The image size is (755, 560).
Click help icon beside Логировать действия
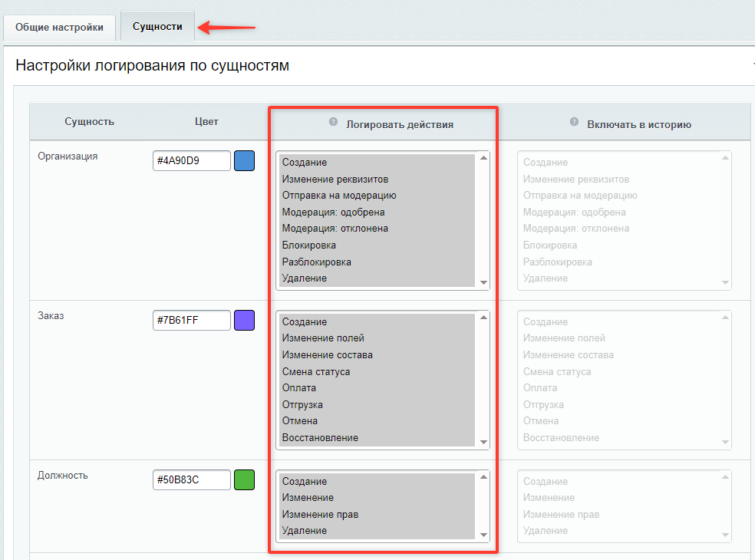333,122
